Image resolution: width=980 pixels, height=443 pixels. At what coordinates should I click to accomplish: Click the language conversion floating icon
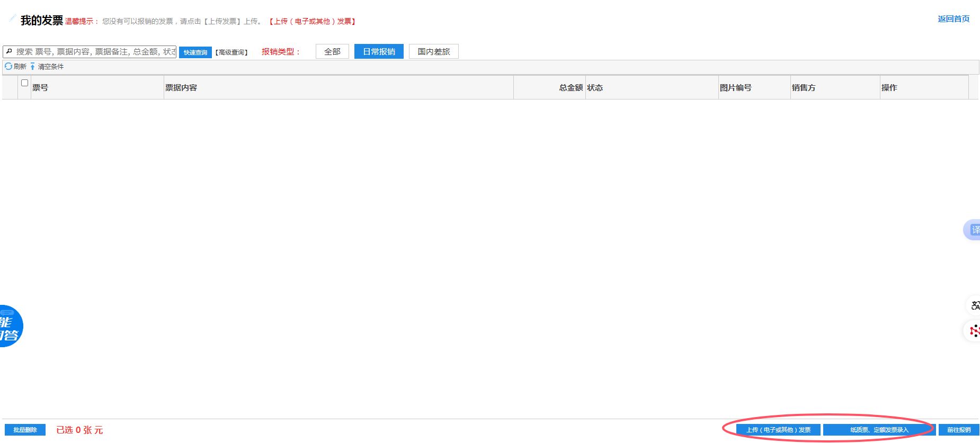(x=974, y=305)
